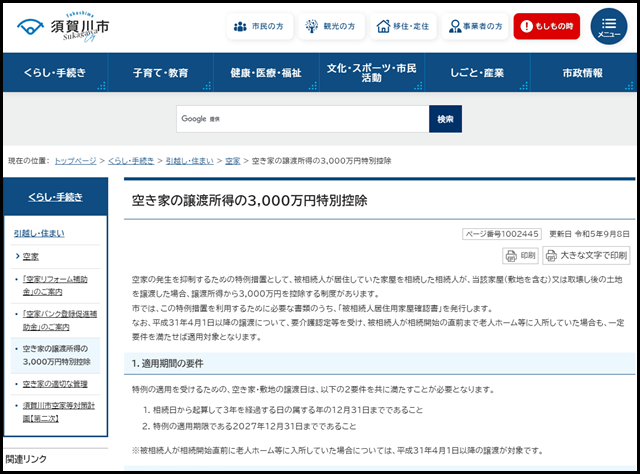Viewport: 640px width, 474px height.
Task: Click the 大きな文字で印刷 button
Action: pos(586,256)
